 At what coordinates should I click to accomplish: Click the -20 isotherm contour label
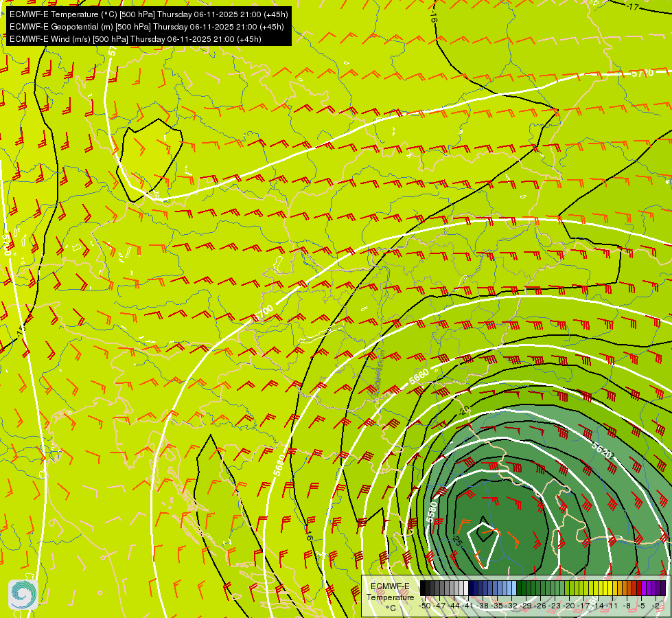pyautogui.click(x=464, y=411)
